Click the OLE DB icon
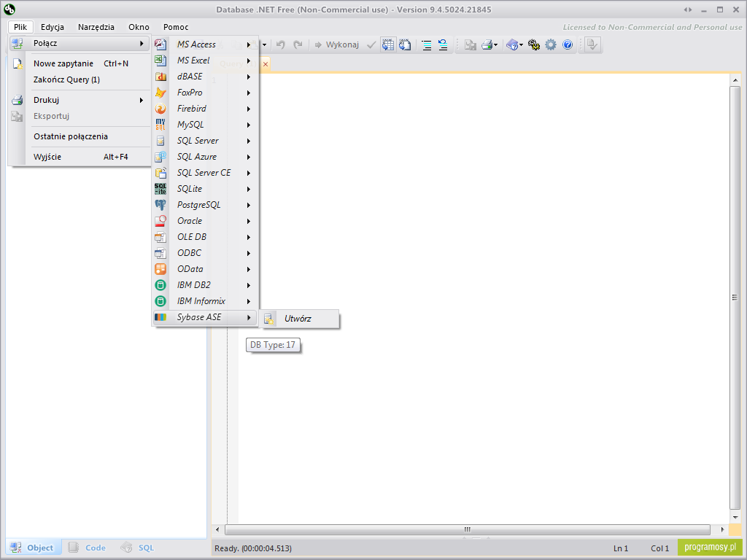Image resolution: width=747 pixels, height=560 pixels. [x=160, y=237]
